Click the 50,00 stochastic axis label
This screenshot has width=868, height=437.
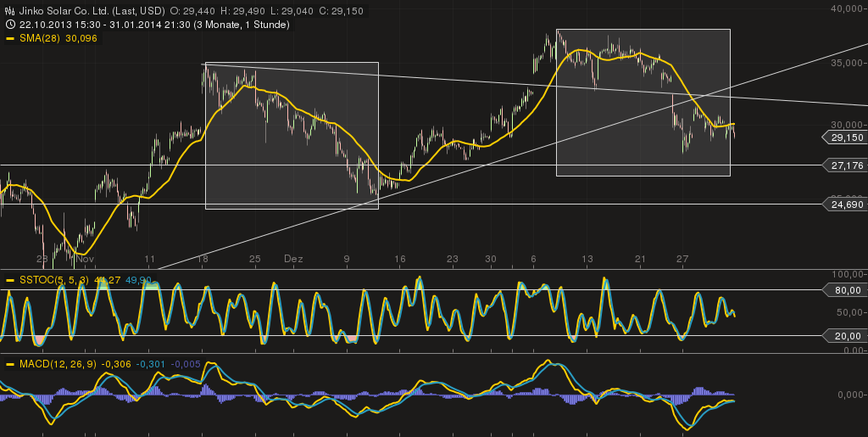(849, 312)
